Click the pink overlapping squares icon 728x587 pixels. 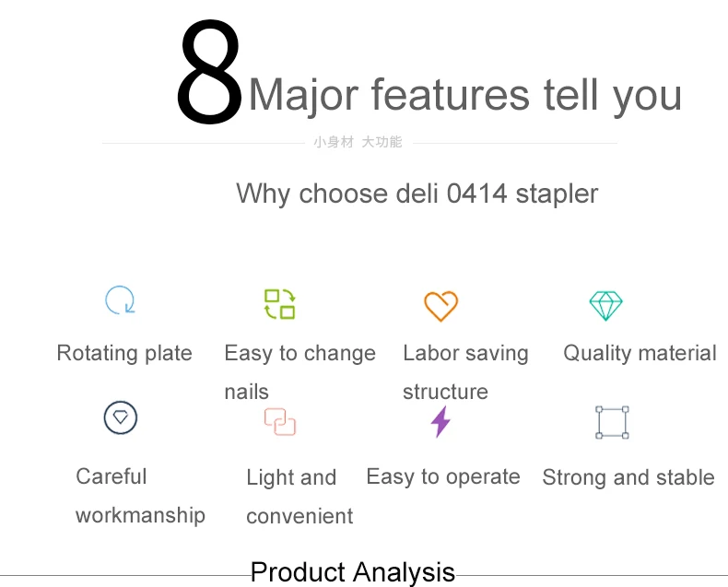click(280, 422)
